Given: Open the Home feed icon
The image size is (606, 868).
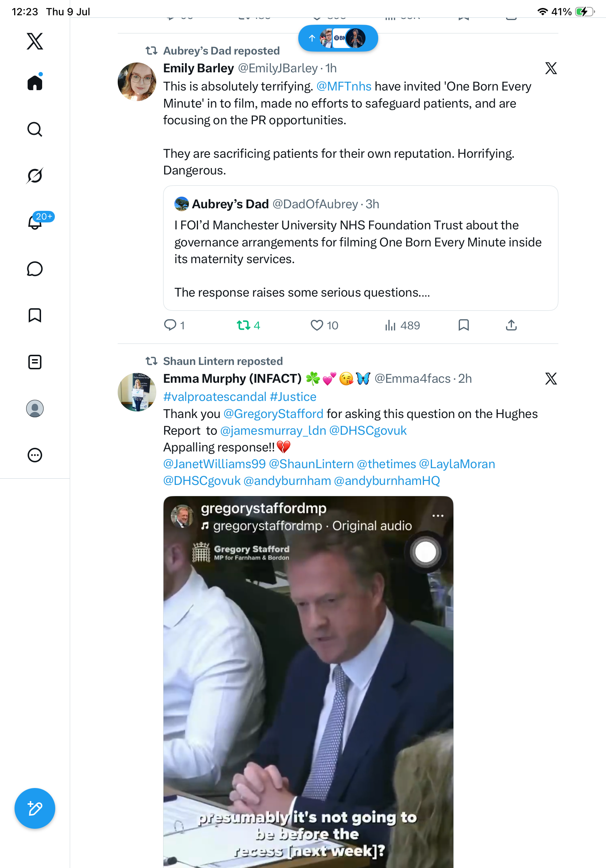Looking at the screenshot, I should click(35, 82).
